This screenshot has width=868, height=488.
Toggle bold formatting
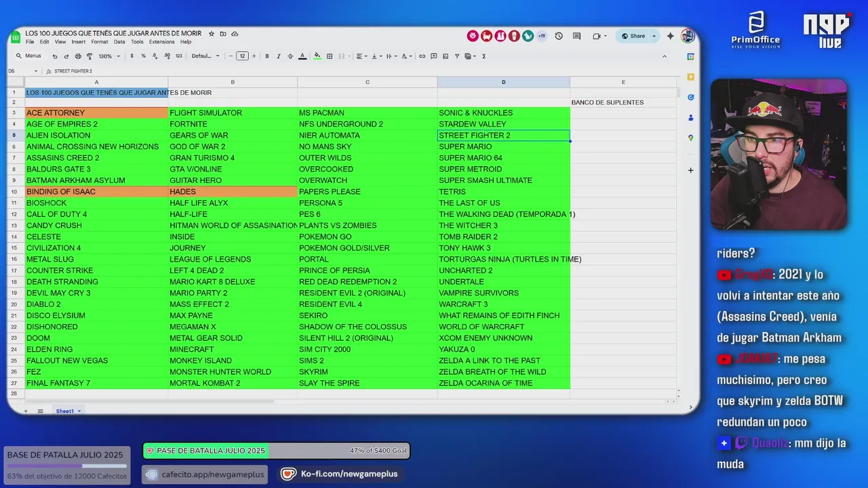click(x=267, y=56)
